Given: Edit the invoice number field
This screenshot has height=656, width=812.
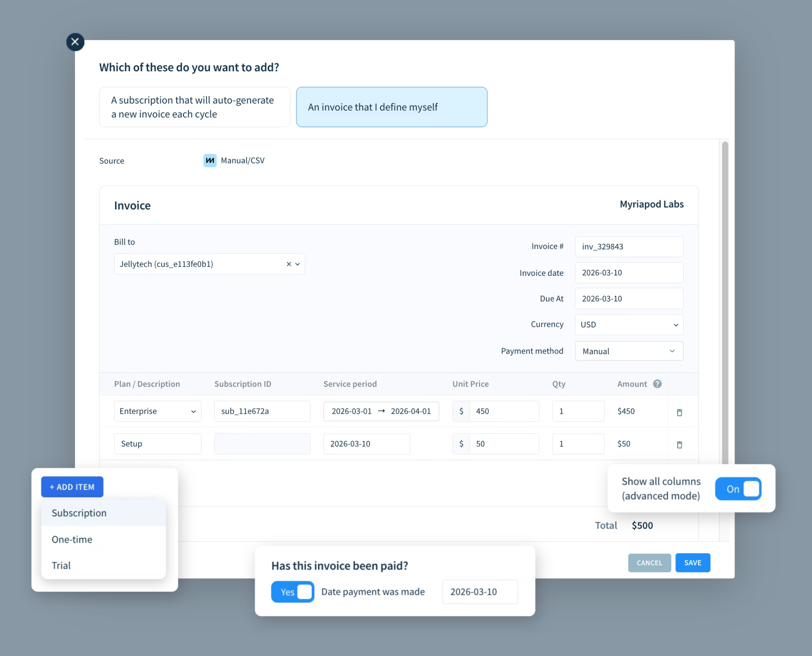Looking at the screenshot, I should pyautogui.click(x=629, y=246).
